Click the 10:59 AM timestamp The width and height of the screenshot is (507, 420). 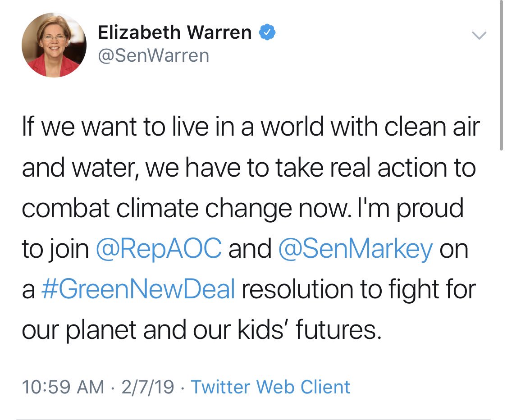[63, 387]
